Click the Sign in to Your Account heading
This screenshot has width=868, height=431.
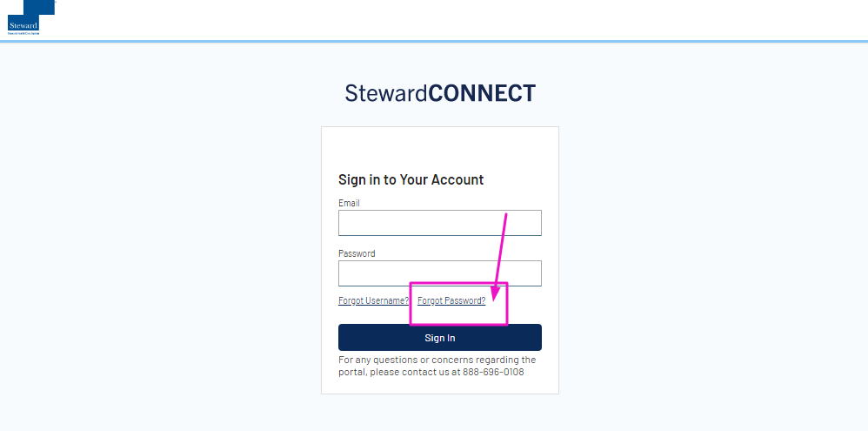411,179
